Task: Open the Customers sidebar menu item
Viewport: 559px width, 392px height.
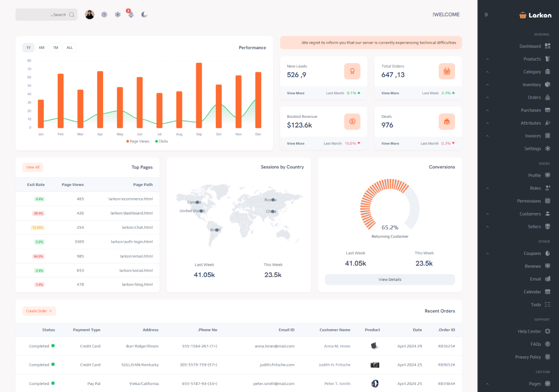Action: [518, 214]
